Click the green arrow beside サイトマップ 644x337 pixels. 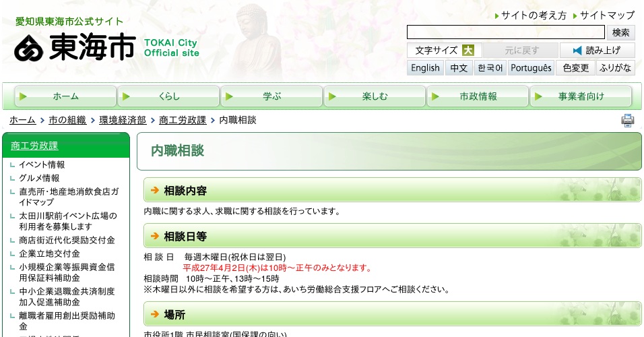tap(575, 16)
